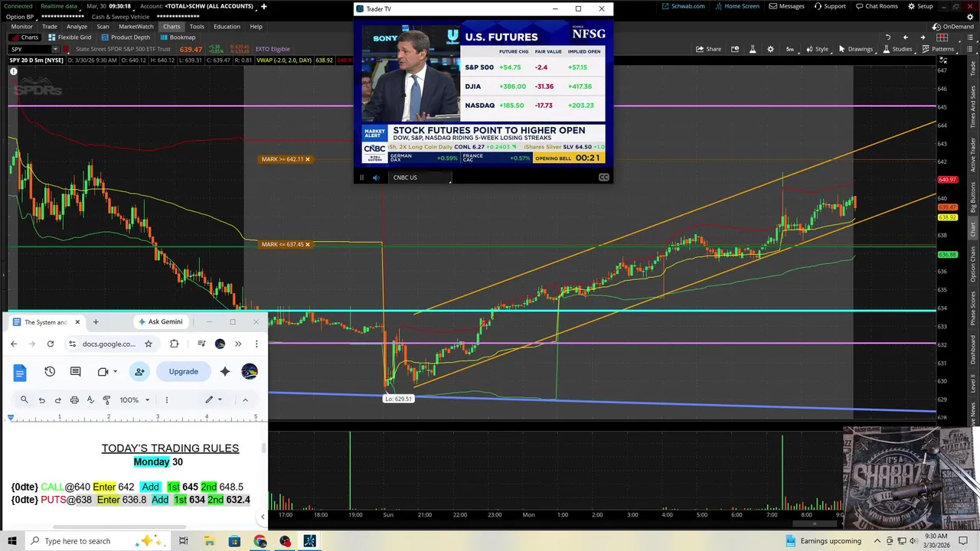
Task: Click Docs search magnifier in toolbar
Action: [x=24, y=399]
